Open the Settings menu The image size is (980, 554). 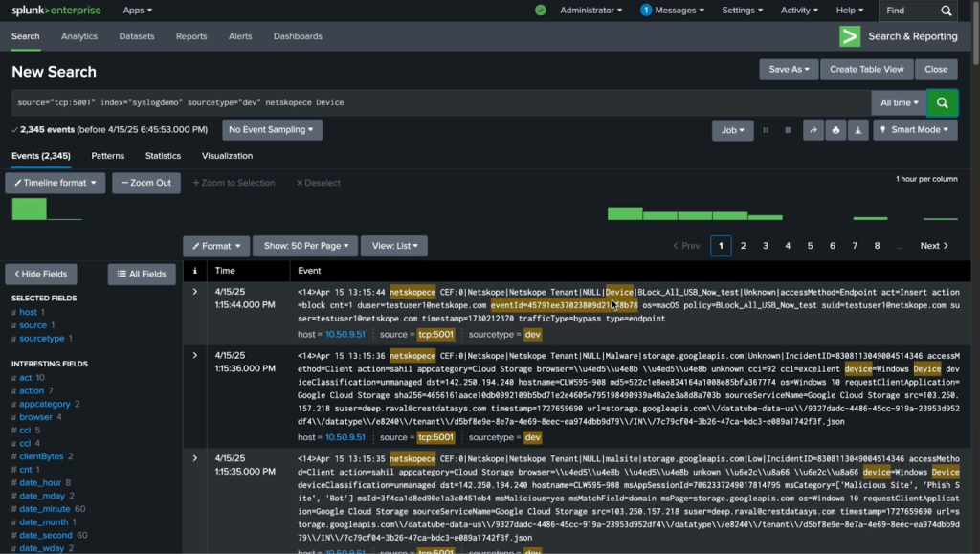point(742,10)
